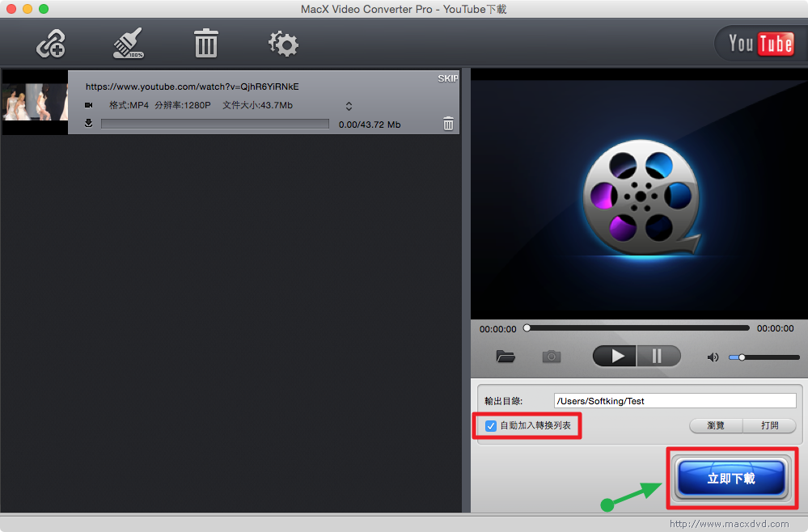The image size is (808, 532).
Task: Open output folder icon under preview
Action: pyautogui.click(x=506, y=357)
